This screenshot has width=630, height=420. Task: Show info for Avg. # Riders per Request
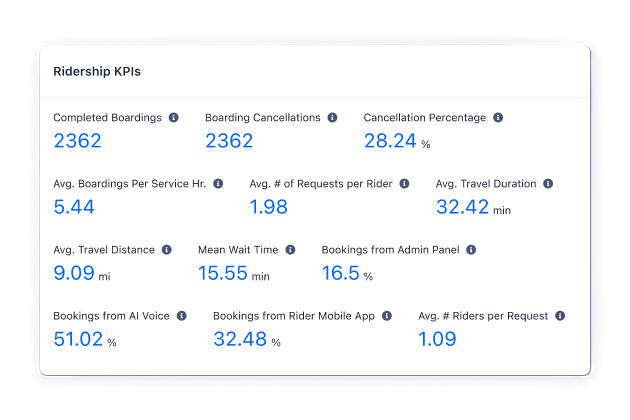click(x=560, y=316)
